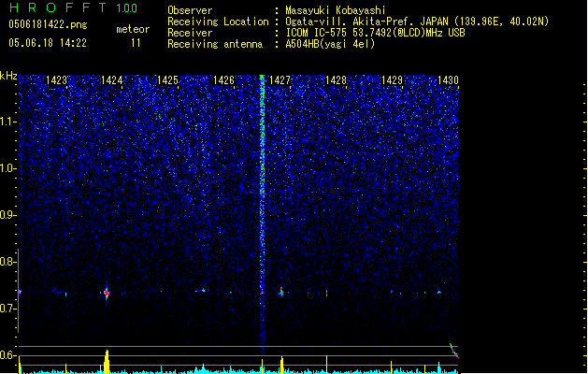Click the 1424 time axis label
The height and width of the screenshot is (374, 588).
(x=112, y=80)
